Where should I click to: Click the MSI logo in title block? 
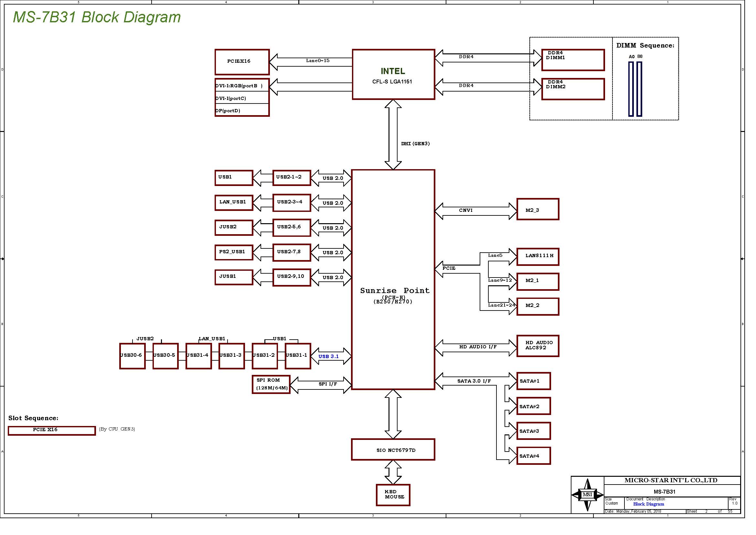point(587,495)
